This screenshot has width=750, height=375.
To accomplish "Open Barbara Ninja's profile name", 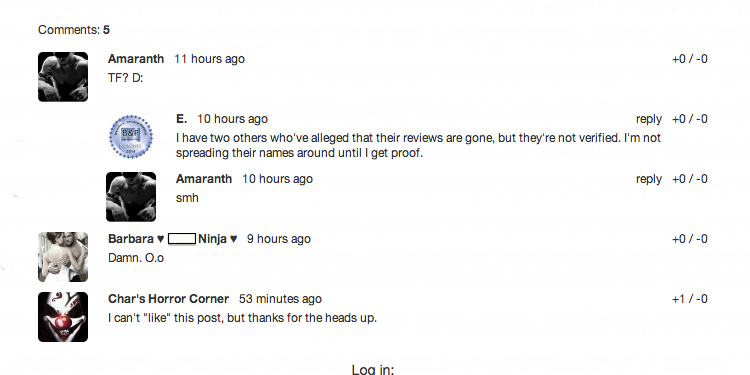I will click(x=172, y=239).
